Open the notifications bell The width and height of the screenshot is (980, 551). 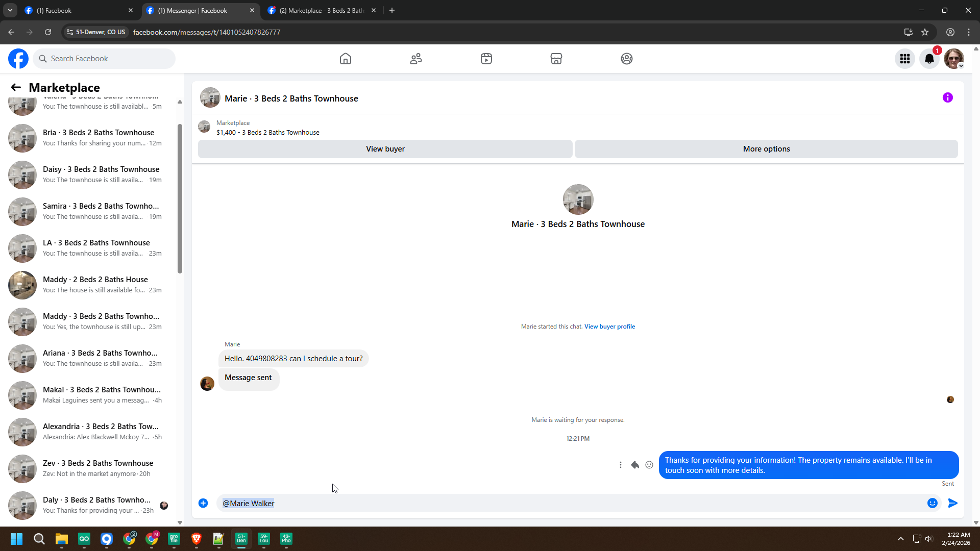(x=929, y=59)
